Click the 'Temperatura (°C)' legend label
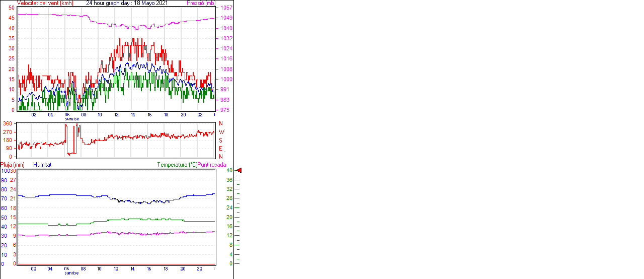Image resolution: width=644 pixels, height=279 pixels. pyautogui.click(x=177, y=165)
